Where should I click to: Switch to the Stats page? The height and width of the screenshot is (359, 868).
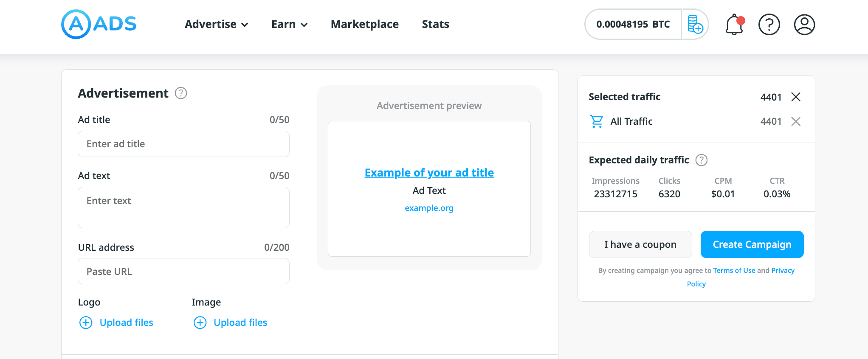click(435, 24)
